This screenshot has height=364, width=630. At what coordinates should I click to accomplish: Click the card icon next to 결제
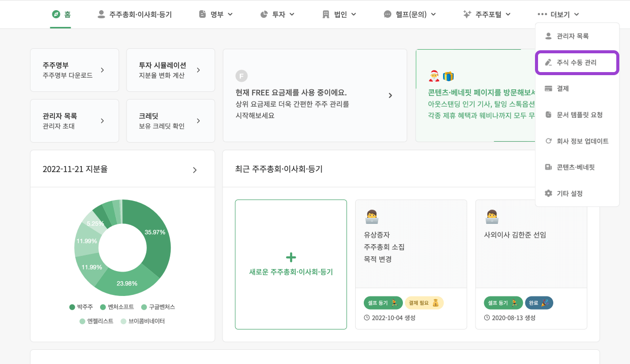click(548, 88)
